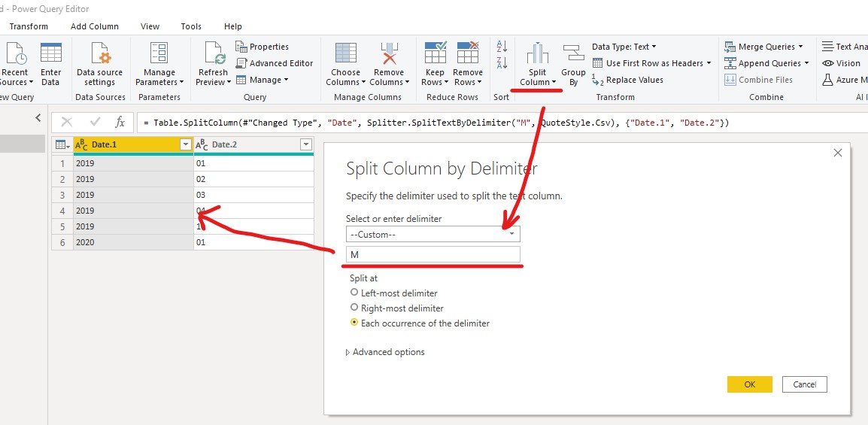
Task: Change Date.2 column type icon
Action: (202, 145)
